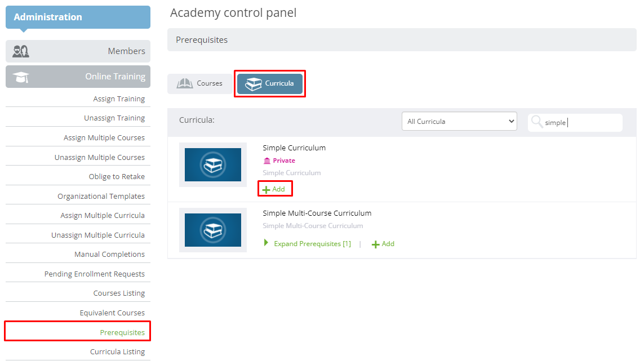
Task: Expand Prerequisites [1] triangle arrow
Action: click(x=266, y=243)
